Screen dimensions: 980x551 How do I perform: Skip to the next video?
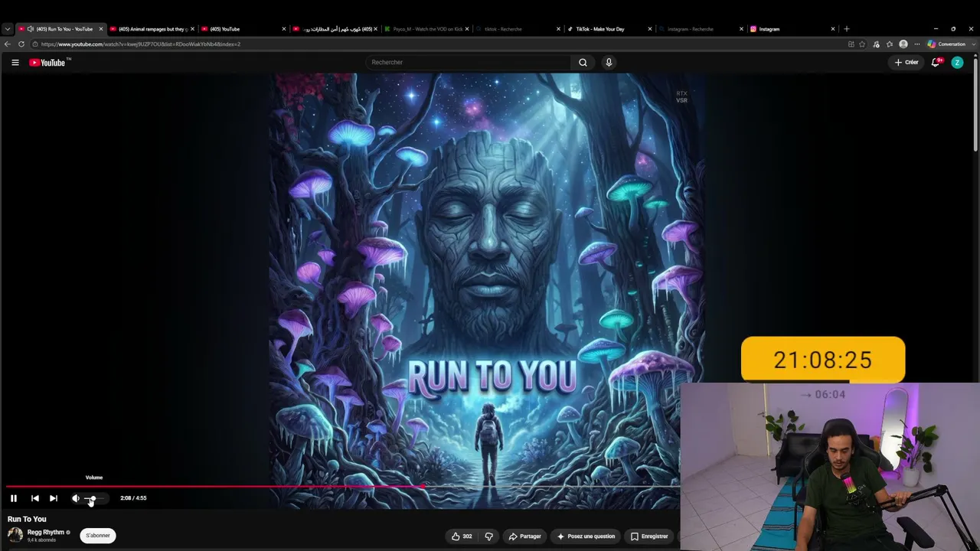click(54, 498)
